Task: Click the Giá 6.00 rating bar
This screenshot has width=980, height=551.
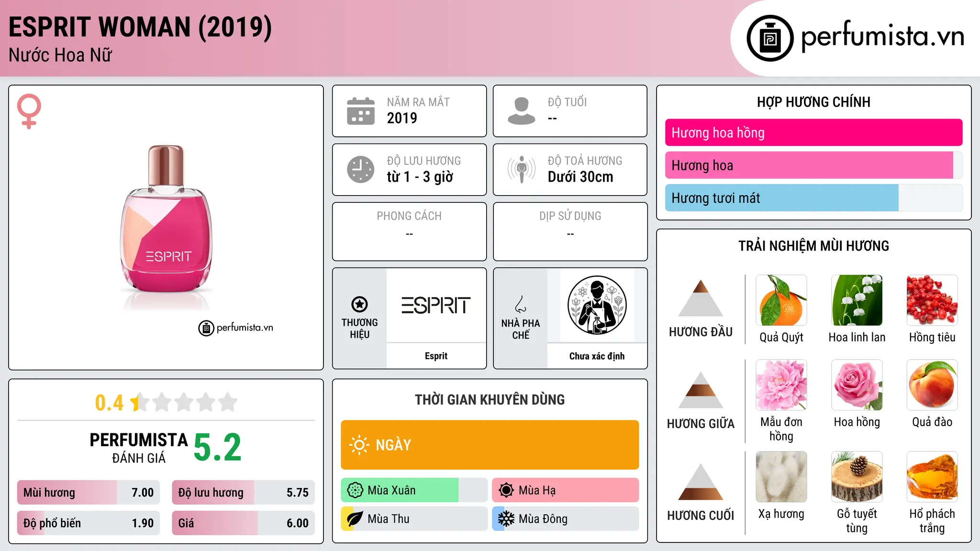Action: pyautogui.click(x=243, y=523)
